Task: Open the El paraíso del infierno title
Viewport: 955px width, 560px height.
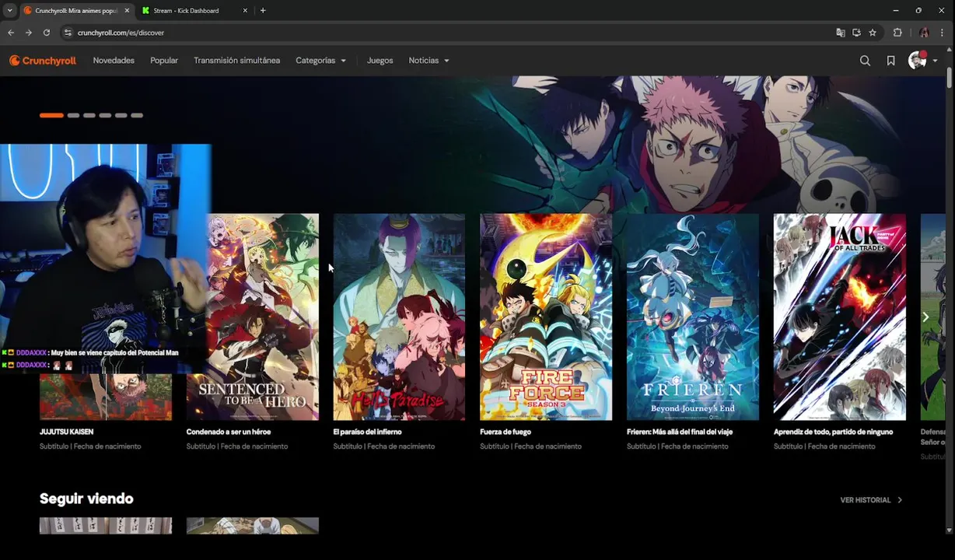Action: pyautogui.click(x=367, y=432)
